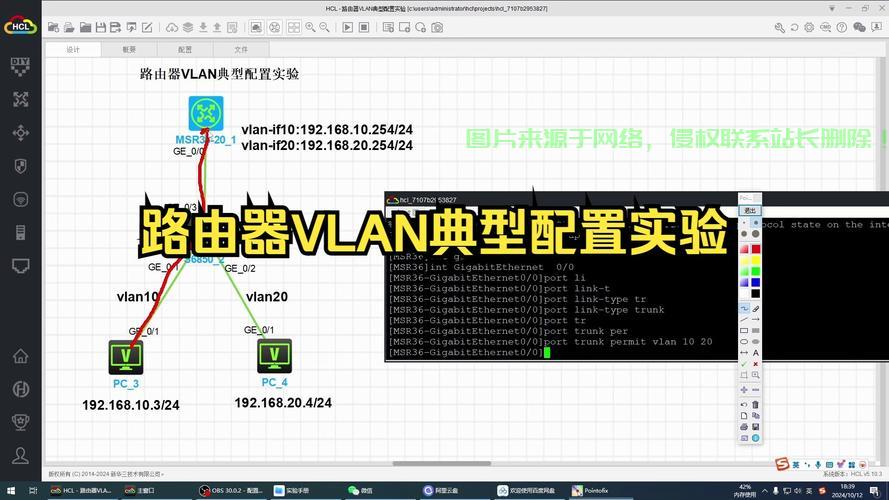
Task: Switch to the 设计 tab
Action: (x=73, y=49)
